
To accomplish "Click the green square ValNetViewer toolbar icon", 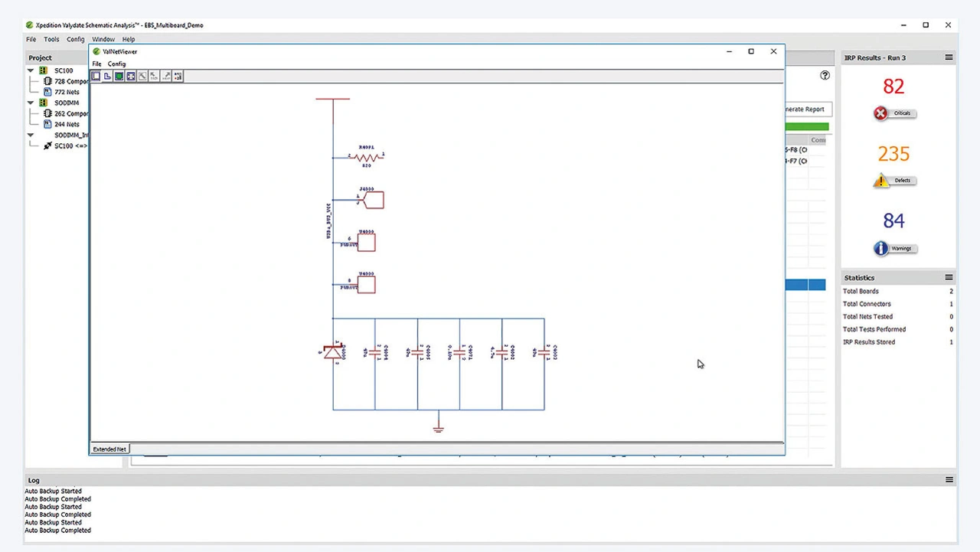I will (x=119, y=76).
